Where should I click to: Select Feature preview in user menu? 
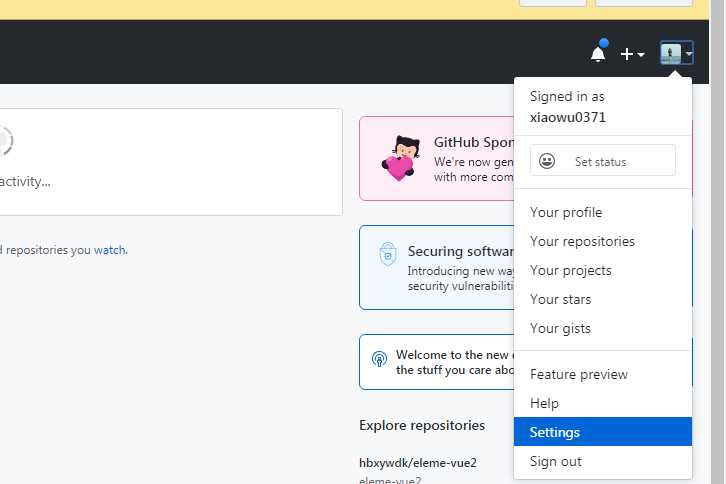(602, 374)
